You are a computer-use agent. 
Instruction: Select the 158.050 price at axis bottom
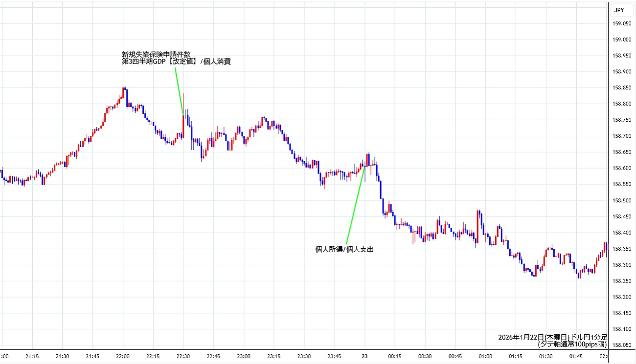[622, 345]
